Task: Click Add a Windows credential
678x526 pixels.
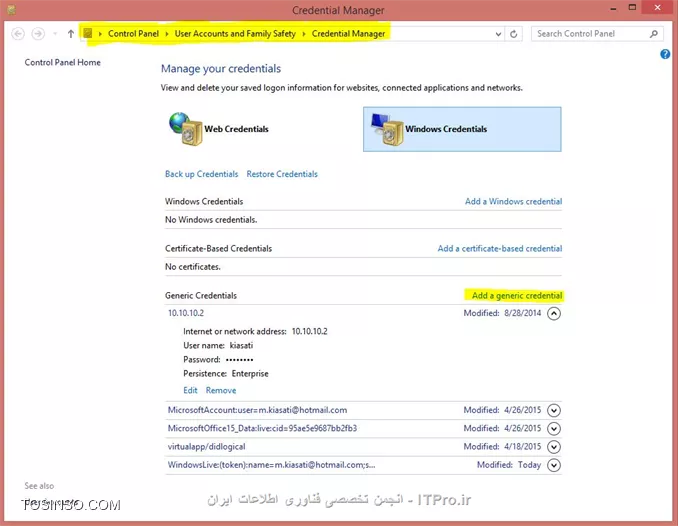Action: [x=514, y=201]
